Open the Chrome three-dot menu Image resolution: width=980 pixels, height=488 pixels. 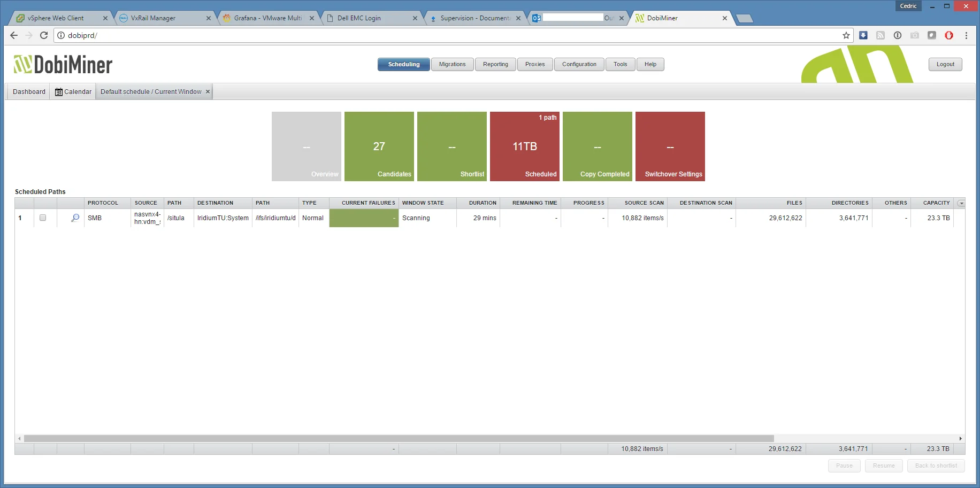966,35
